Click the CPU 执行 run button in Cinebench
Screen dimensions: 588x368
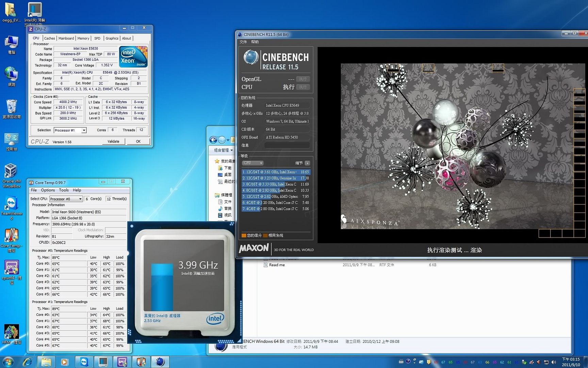(303, 87)
